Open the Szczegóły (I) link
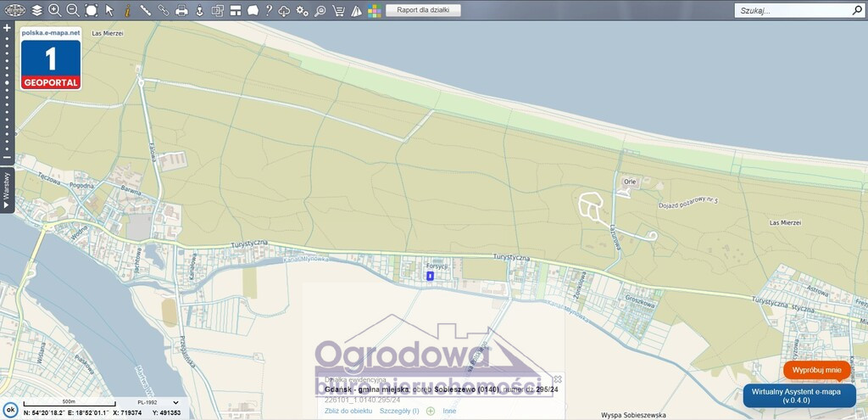This screenshot has height=420, width=868. tap(399, 412)
